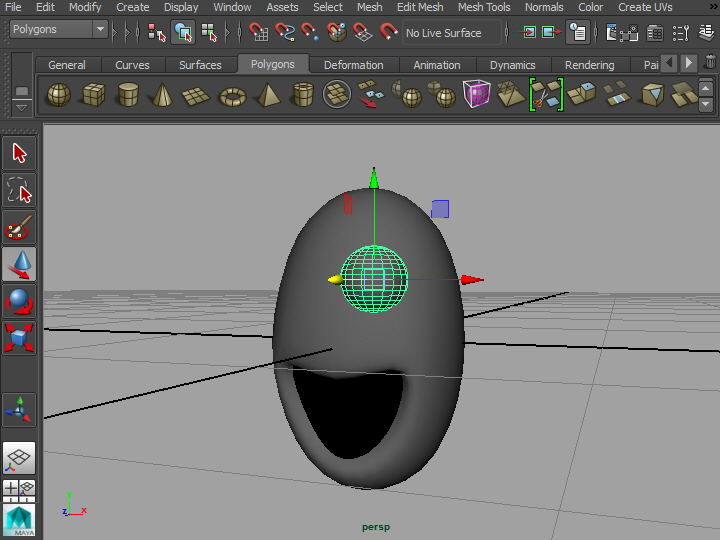The height and width of the screenshot is (540, 720).
Task: Switch to single perspective view layout
Action: coord(20,458)
